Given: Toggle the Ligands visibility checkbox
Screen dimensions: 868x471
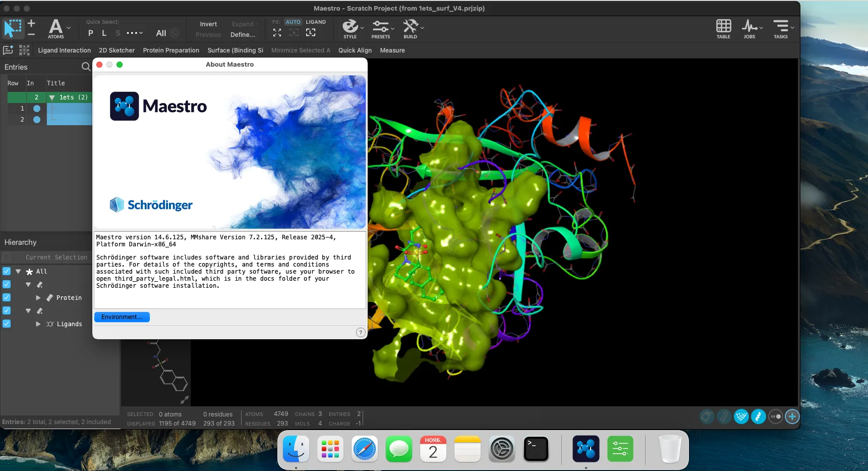Looking at the screenshot, I should 7,324.
